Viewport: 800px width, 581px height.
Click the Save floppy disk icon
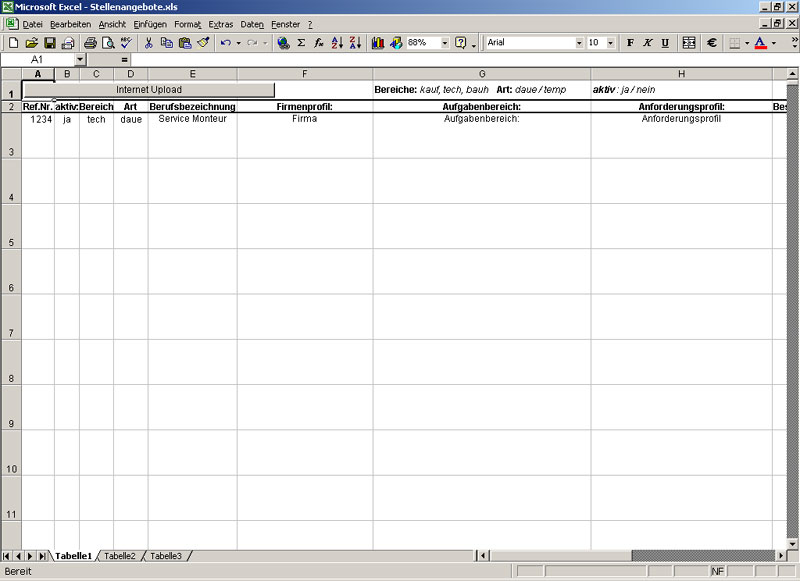click(x=49, y=43)
